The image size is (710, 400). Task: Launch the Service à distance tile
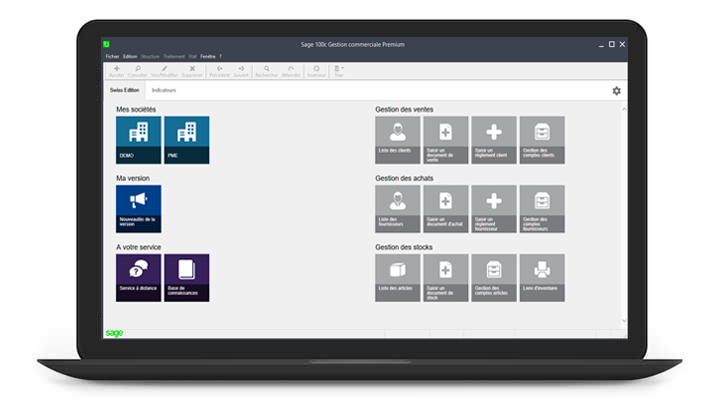(x=139, y=278)
